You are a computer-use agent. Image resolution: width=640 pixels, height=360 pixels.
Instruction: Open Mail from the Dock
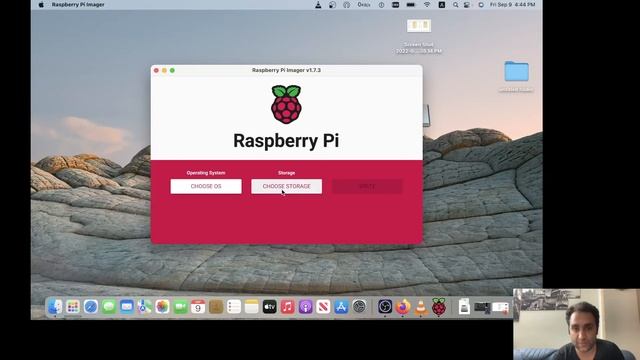coord(127,307)
